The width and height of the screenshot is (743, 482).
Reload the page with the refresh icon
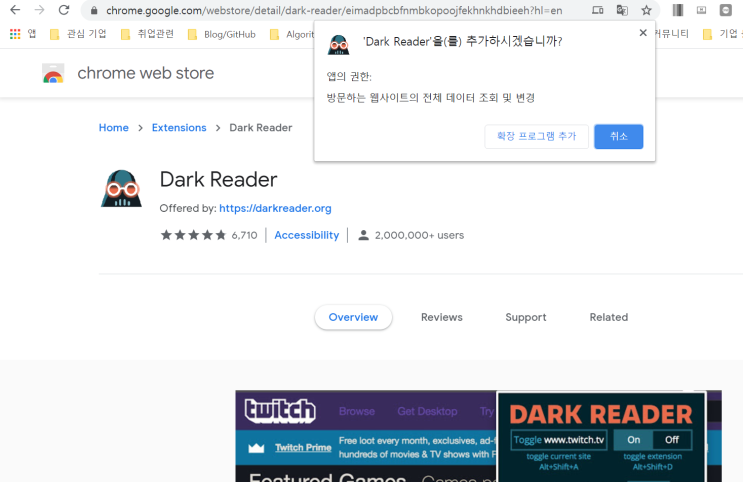[64, 10]
